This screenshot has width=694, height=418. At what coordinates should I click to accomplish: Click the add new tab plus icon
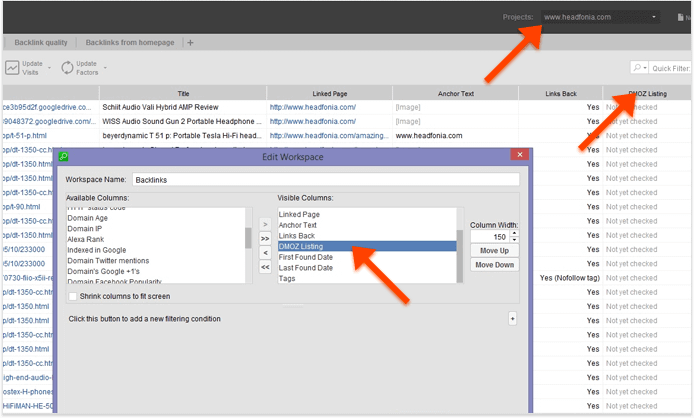click(x=190, y=43)
